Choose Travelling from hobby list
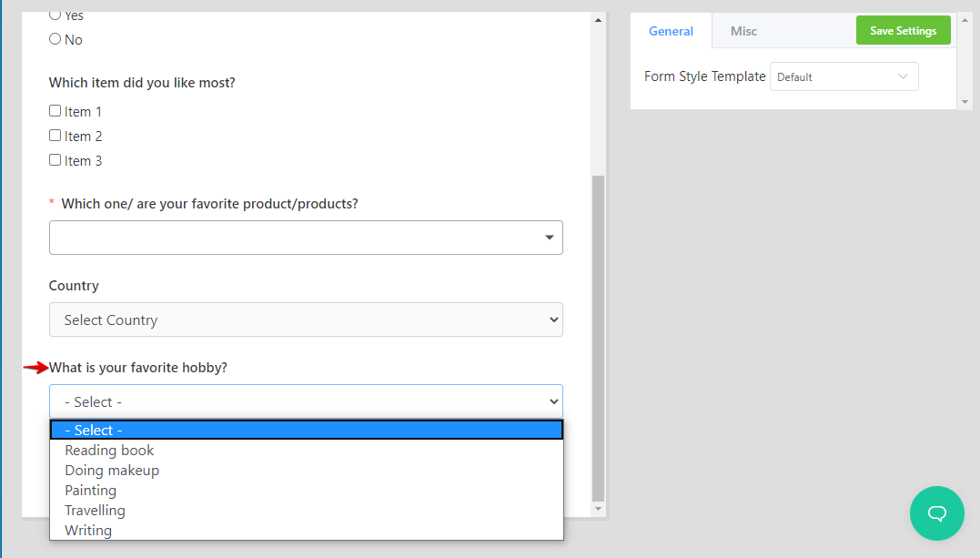 (x=95, y=511)
